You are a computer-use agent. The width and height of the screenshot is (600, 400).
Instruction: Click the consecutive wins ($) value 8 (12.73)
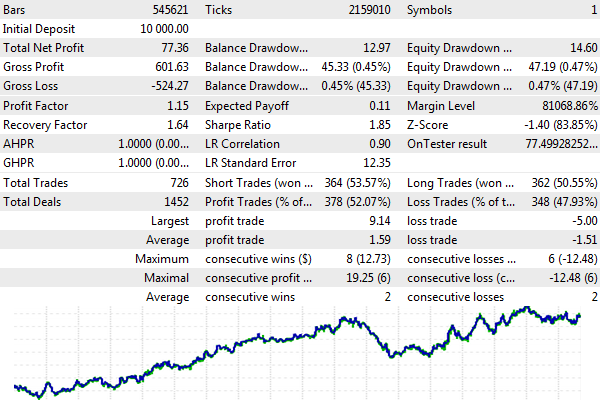[x=368, y=259]
